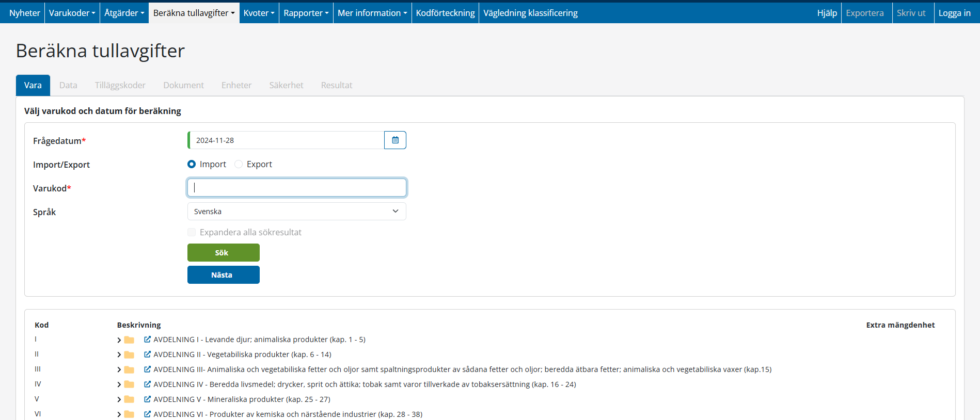Click external link icon for AVDELNING II

pos(147,354)
